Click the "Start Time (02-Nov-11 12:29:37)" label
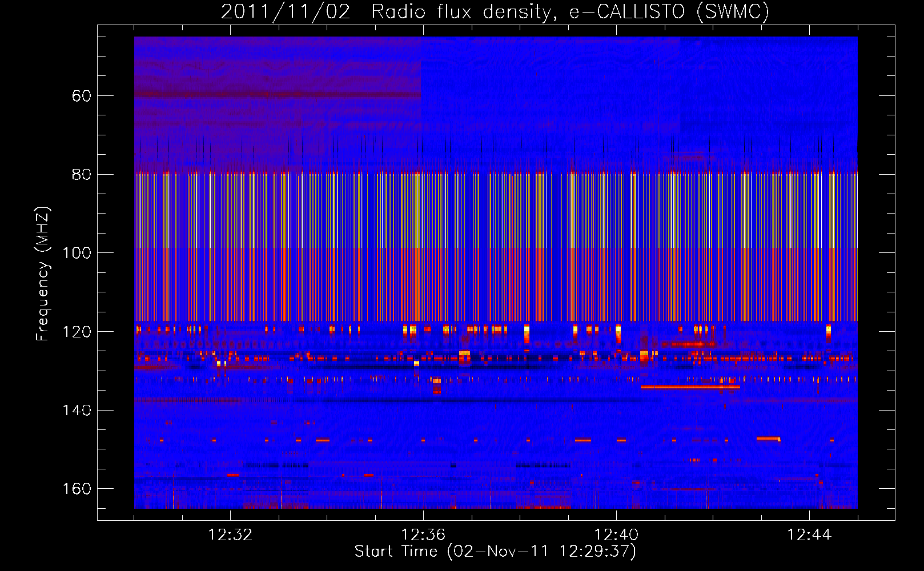This screenshot has width=924, height=571. [x=495, y=552]
